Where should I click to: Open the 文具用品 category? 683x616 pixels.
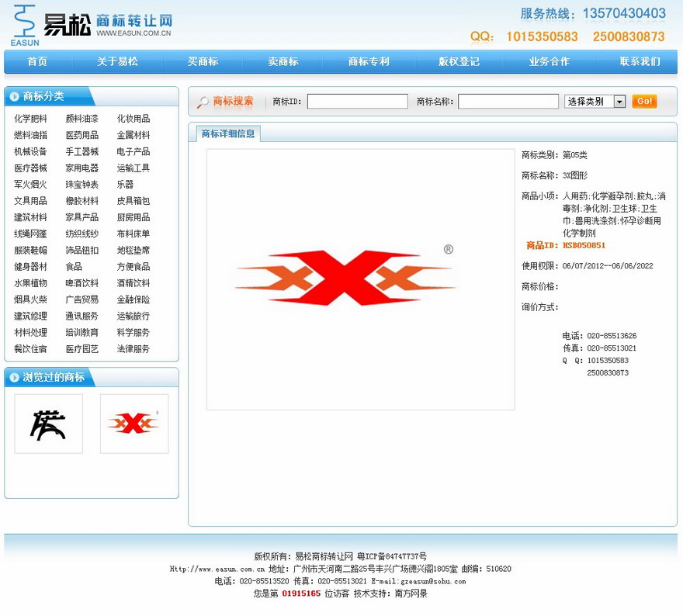[30, 201]
